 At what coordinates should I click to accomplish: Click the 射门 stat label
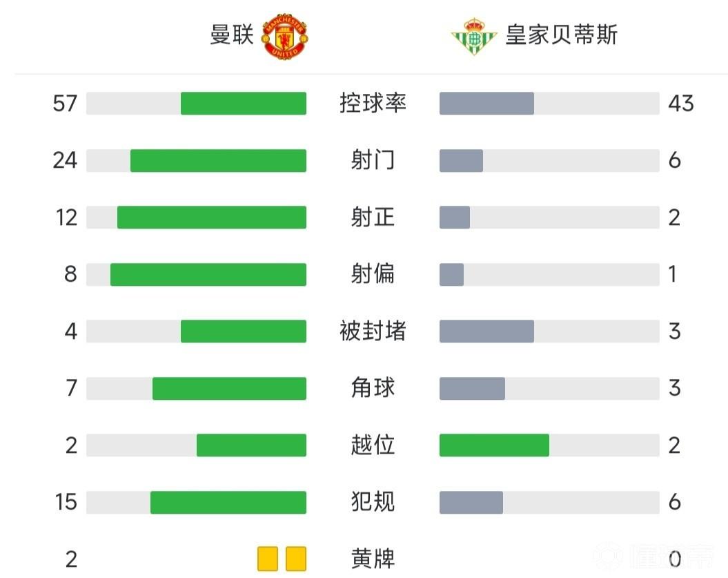[373, 160]
